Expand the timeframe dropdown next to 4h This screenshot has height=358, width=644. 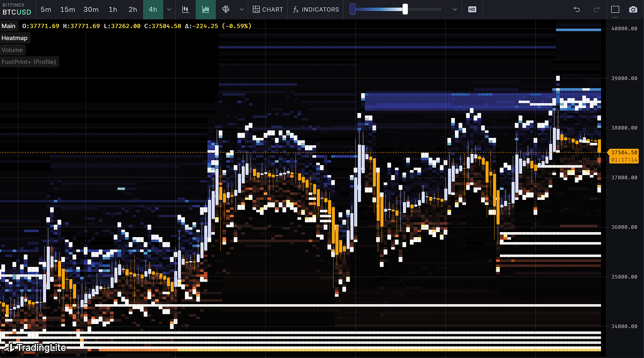click(x=169, y=9)
